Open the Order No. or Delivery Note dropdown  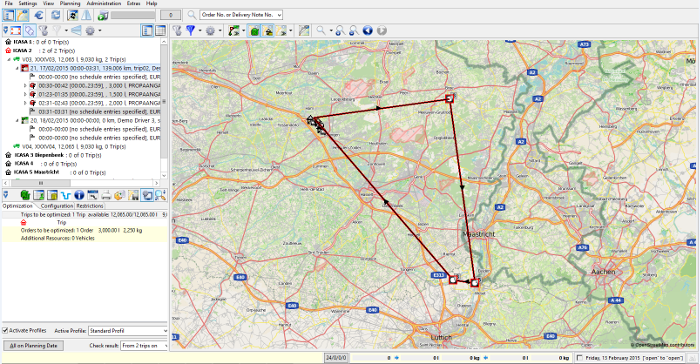241,15
